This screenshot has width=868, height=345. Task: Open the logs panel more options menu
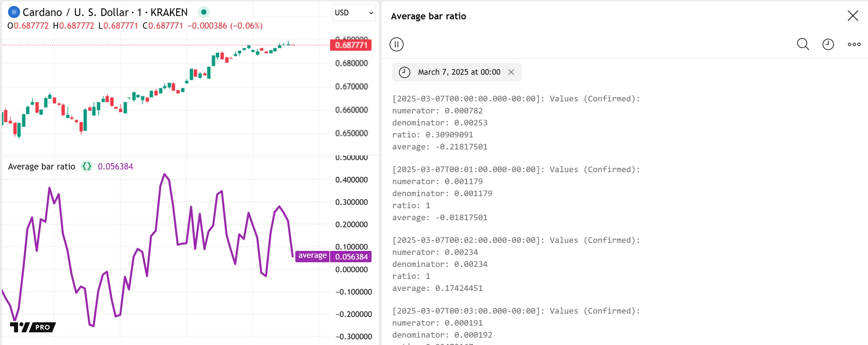(854, 44)
